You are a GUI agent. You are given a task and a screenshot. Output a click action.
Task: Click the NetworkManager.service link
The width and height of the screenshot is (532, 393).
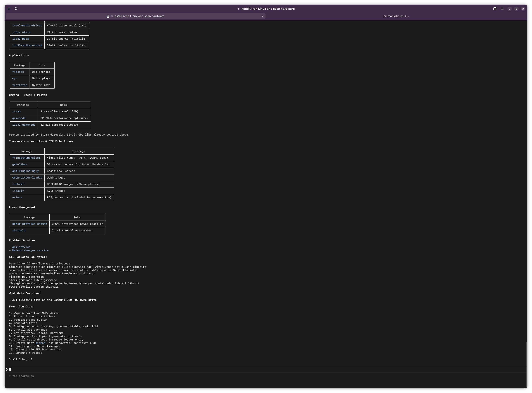tap(30, 250)
